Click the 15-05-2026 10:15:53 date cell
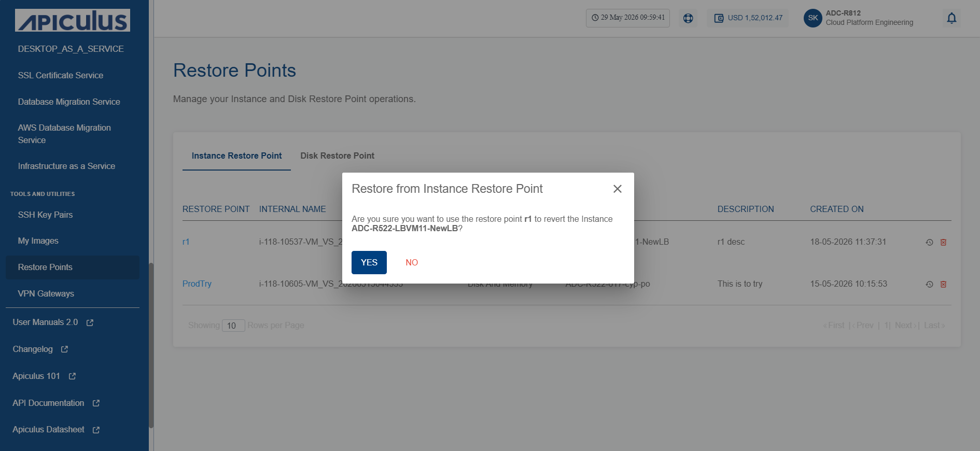Image resolution: width=980 pixels, height=451 pixels. point(849,284)
